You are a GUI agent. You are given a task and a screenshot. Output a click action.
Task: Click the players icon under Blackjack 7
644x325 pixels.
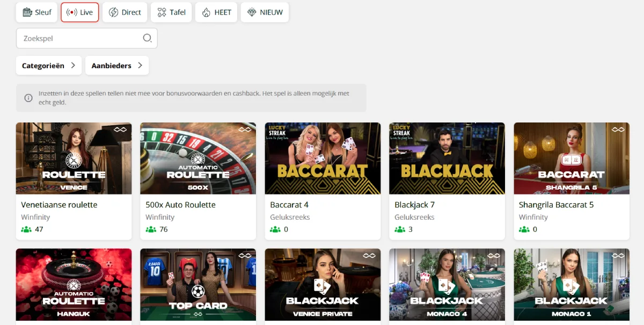tap(400, 229)
